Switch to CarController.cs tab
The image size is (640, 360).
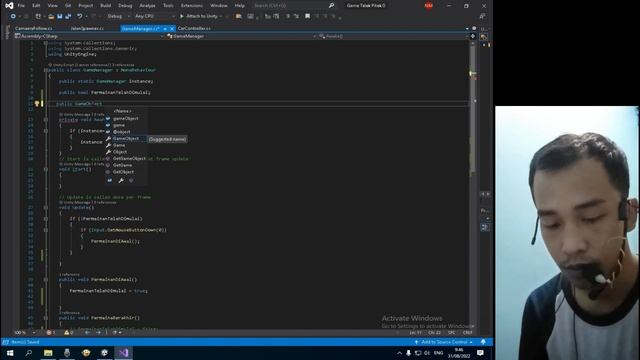194,29
